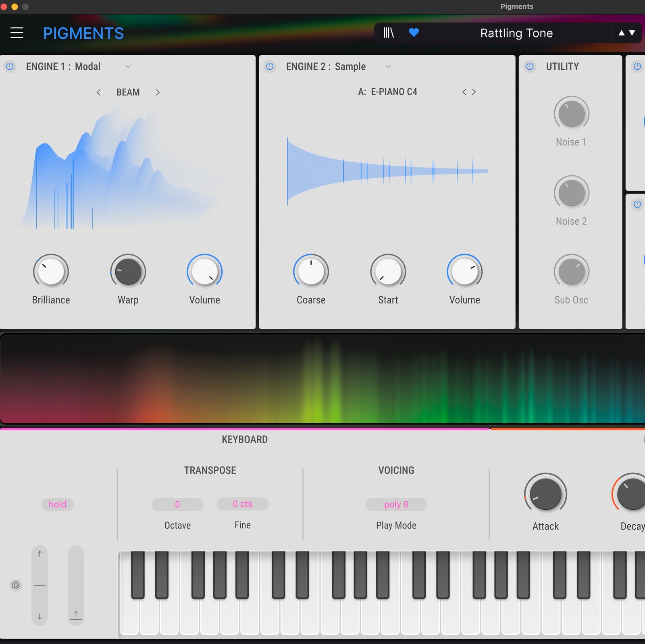Select previous sample for E-PIANO C4
The height and width of the screenshot is (644, 645).
pyautogui.click(x=464, y=92)
